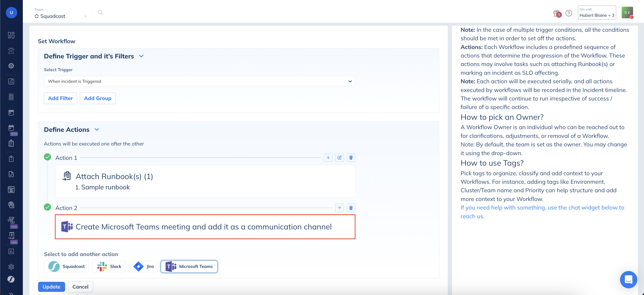644x295 pixels.
Task: Click the Action 2 green check indicator
Action: click(x=47, y=207)
